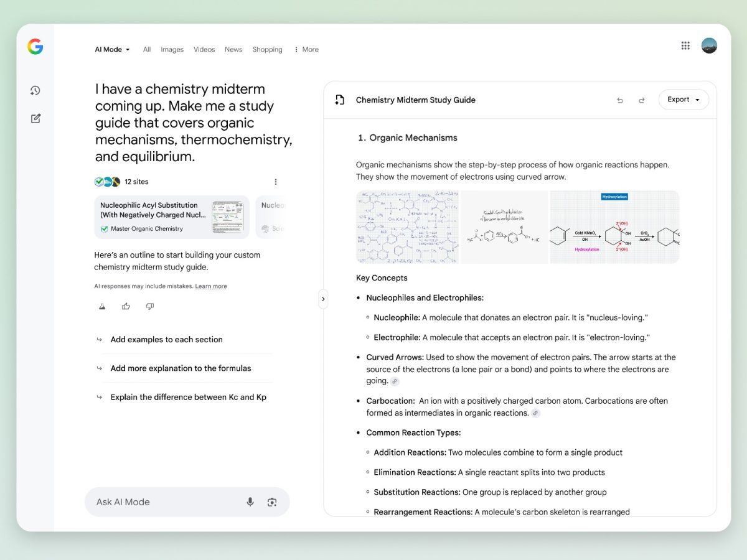Screen dimensions: 747x560
Task: Switch to the Images tab
Action: tap(172, 50)
